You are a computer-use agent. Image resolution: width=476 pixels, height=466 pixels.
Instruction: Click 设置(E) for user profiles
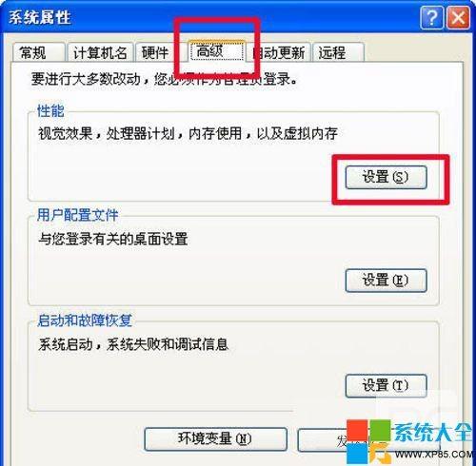click(x=386, y=281)
